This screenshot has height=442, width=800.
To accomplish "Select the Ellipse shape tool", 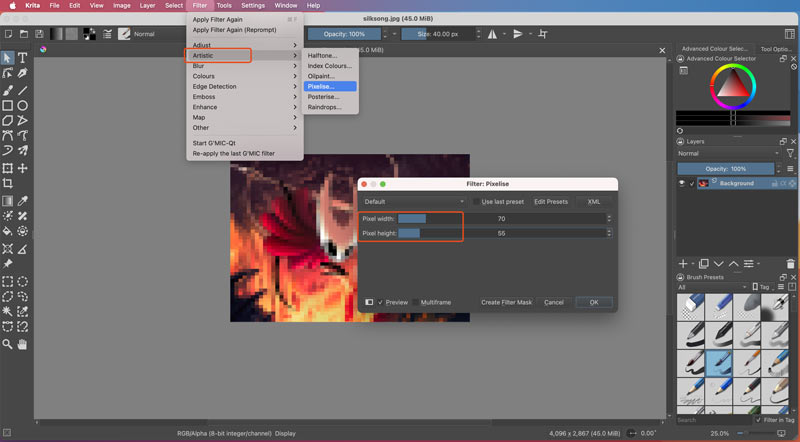I will click(22, 106).
